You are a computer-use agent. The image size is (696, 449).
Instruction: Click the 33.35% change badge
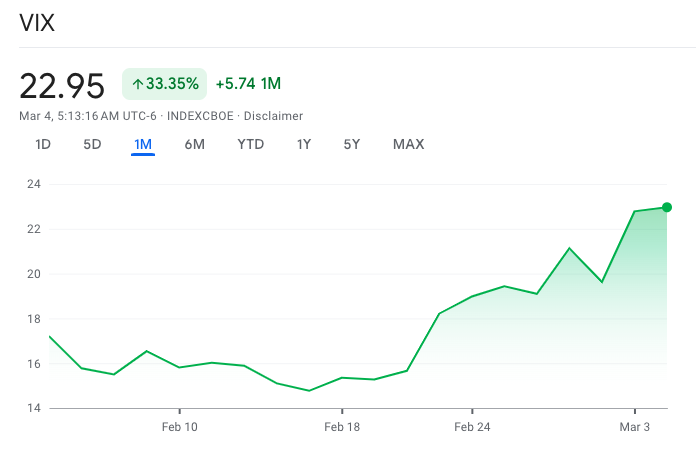164,84
